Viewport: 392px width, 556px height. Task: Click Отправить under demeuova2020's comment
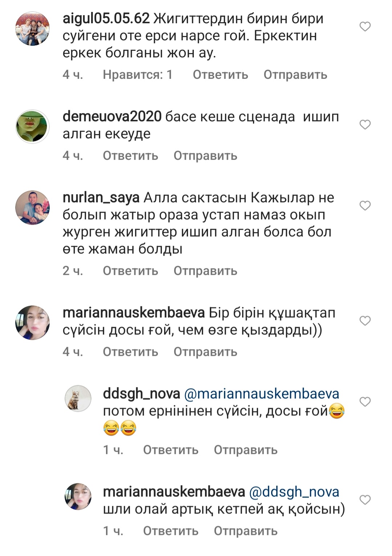click(x=205, y=156)
